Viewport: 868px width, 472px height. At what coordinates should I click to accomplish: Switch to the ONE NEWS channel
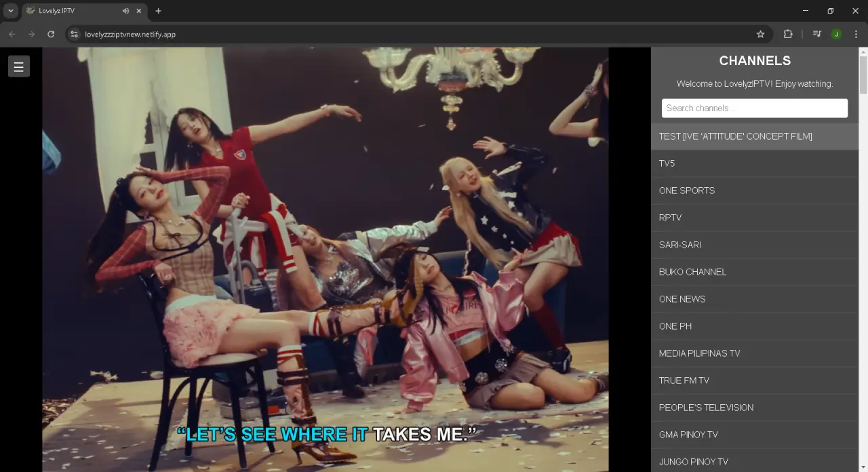tap(755, 299)
